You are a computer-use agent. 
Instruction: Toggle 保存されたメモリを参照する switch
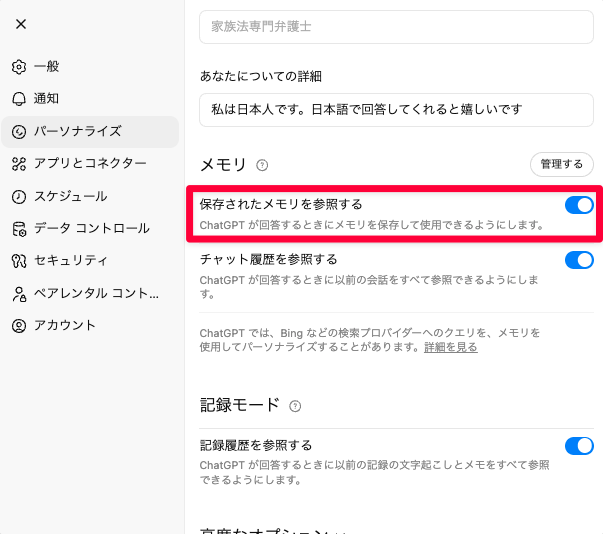click(x=579, y=205)
